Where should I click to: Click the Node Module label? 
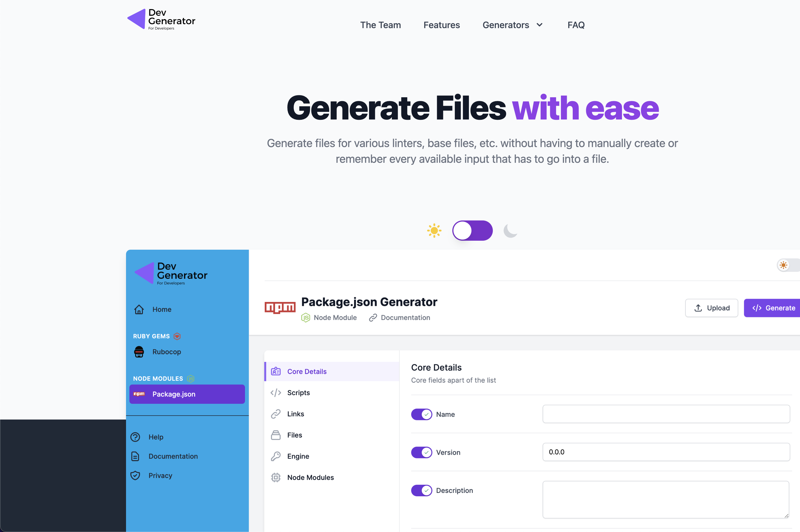[335, 317]
